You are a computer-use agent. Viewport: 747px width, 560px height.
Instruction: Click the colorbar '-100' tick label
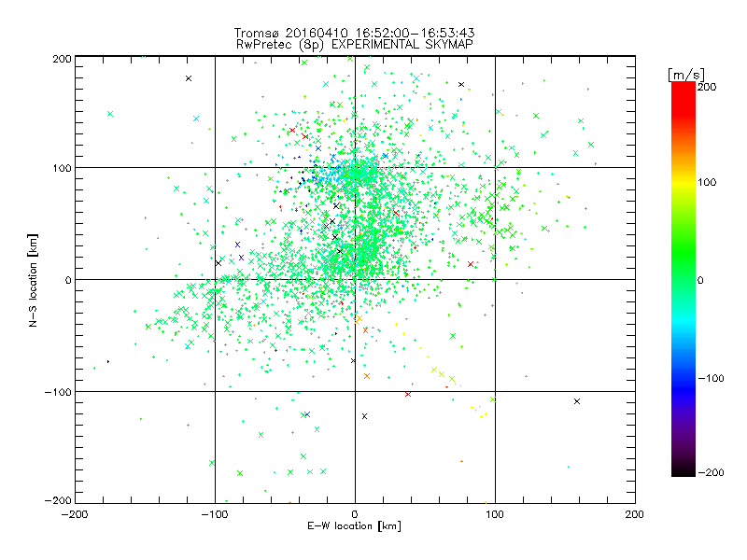711,378
